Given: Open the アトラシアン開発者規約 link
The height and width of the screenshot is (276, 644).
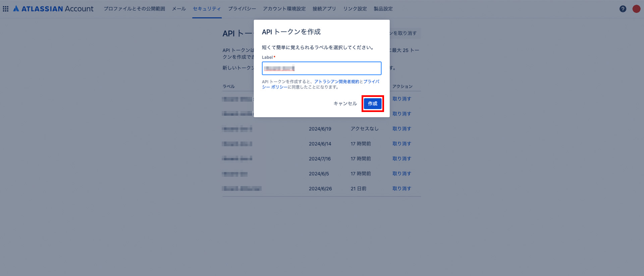Looking at the screenshot, I should [x=336, y=81].
